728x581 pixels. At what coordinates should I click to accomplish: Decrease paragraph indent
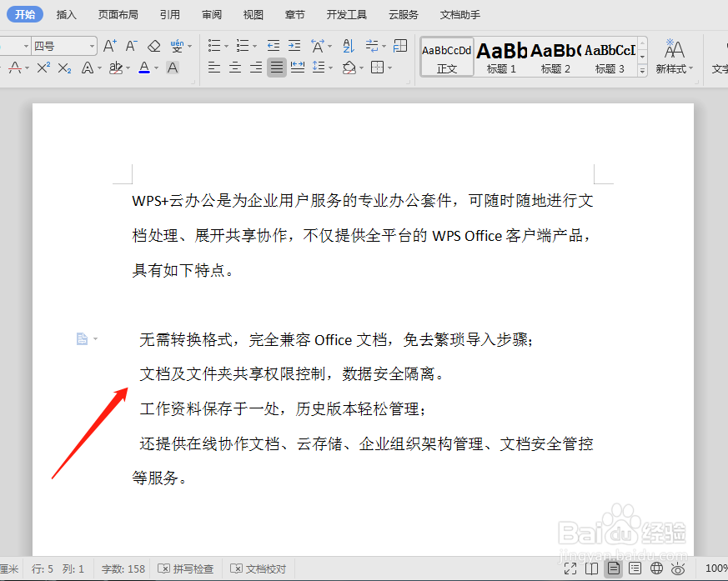pyautogui.click(x=274, y=46)
